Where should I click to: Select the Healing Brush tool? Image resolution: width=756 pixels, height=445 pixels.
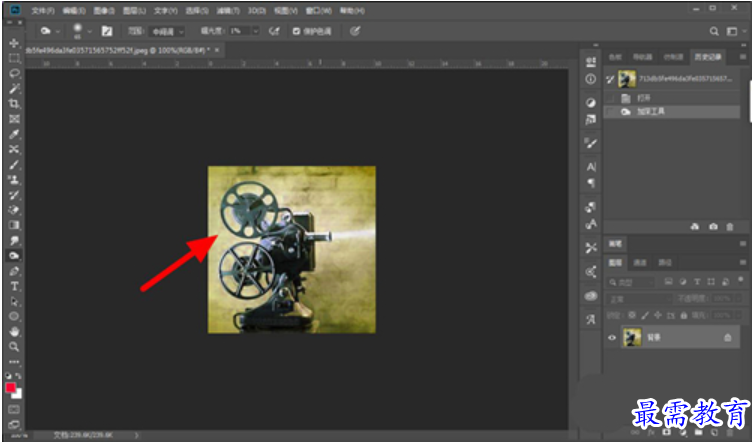pos(14,149)
